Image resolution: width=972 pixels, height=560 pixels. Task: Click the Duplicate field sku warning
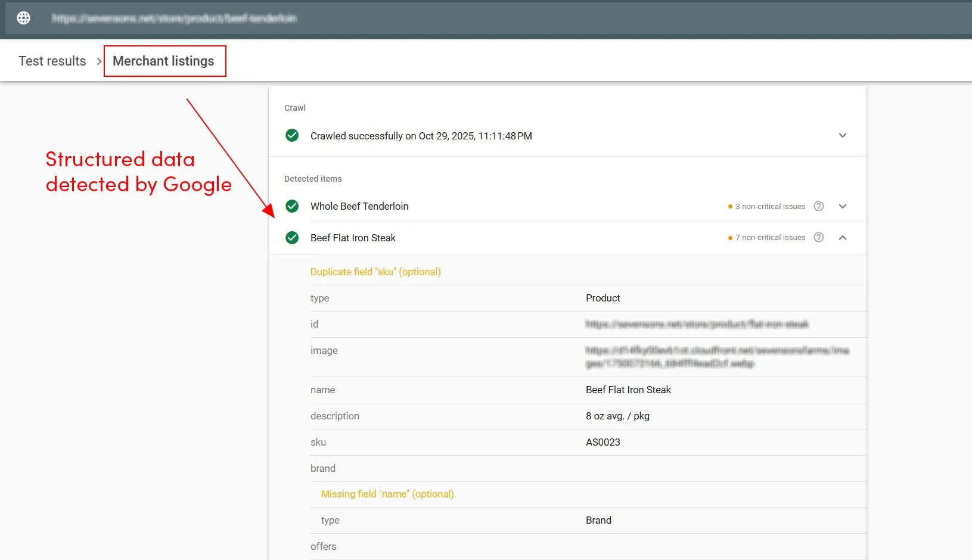click(375, 272)
